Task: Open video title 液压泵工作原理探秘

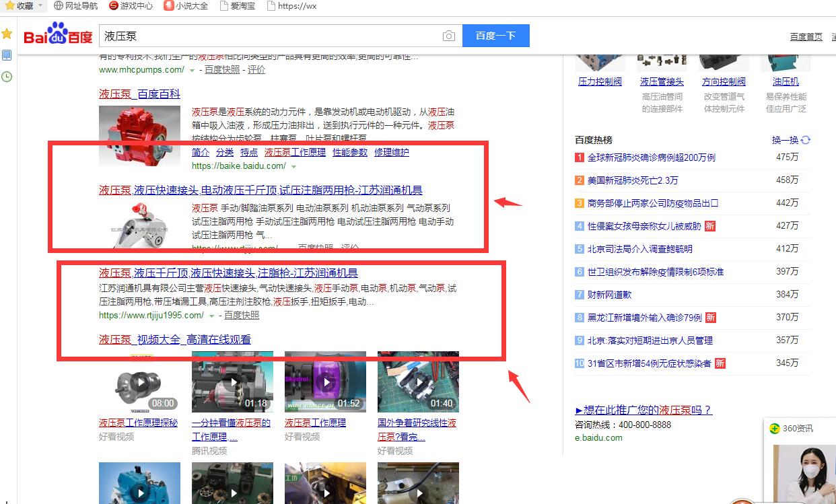Action: pos(138,423)
